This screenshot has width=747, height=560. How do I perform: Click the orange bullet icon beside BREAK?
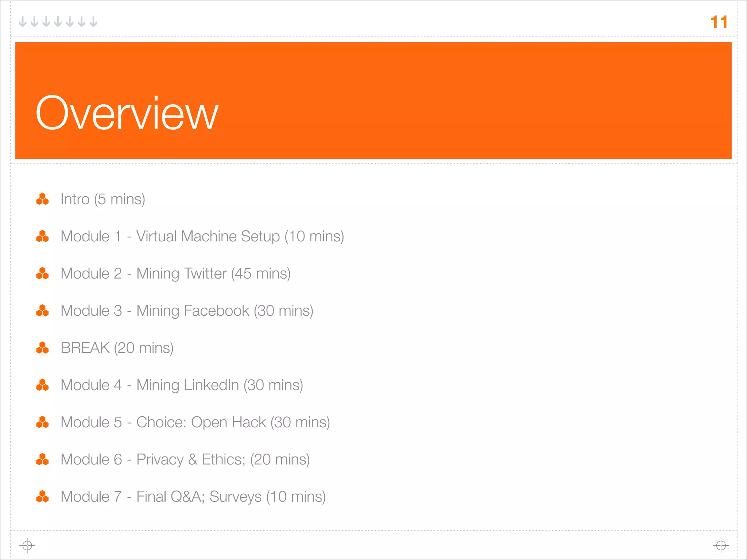pos(42,348)
